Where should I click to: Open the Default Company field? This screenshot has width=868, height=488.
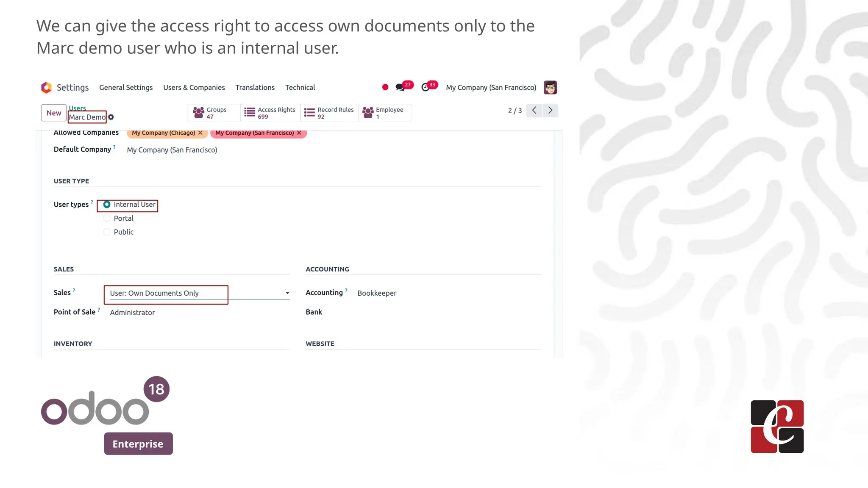click(x=172, y=150)
